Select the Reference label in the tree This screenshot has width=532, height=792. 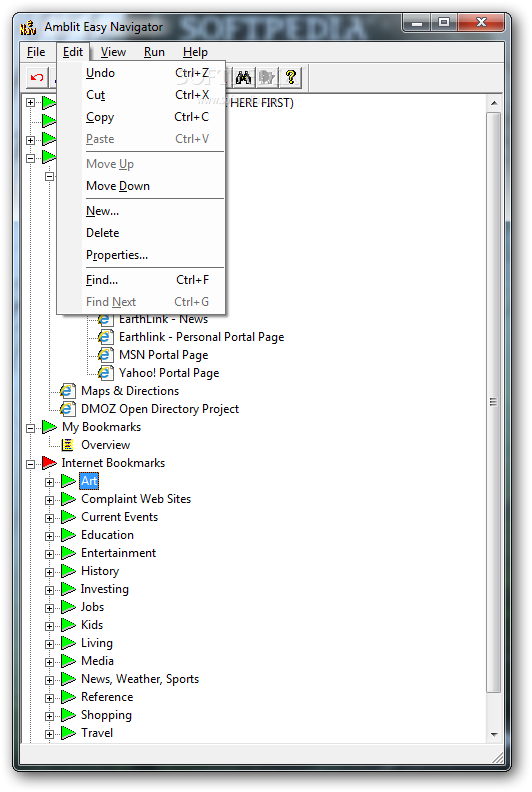click(107, 697)
